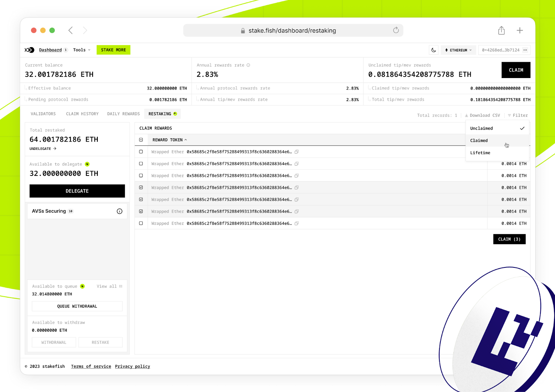Select the Unclaimed filter option
Viewport: 555px width, 392px height.
pos(497,128)
